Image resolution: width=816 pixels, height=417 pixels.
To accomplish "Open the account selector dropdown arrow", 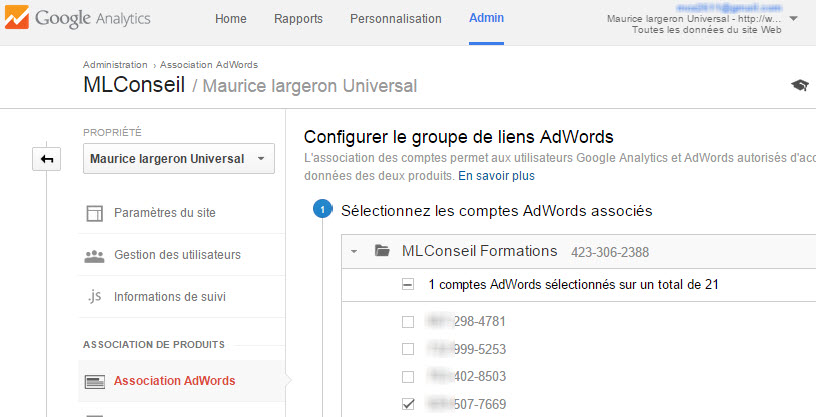I will tap(794, 19).
